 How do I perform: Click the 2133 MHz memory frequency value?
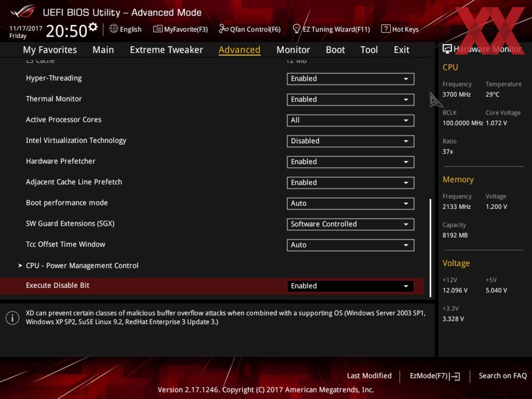click(457, 207)
